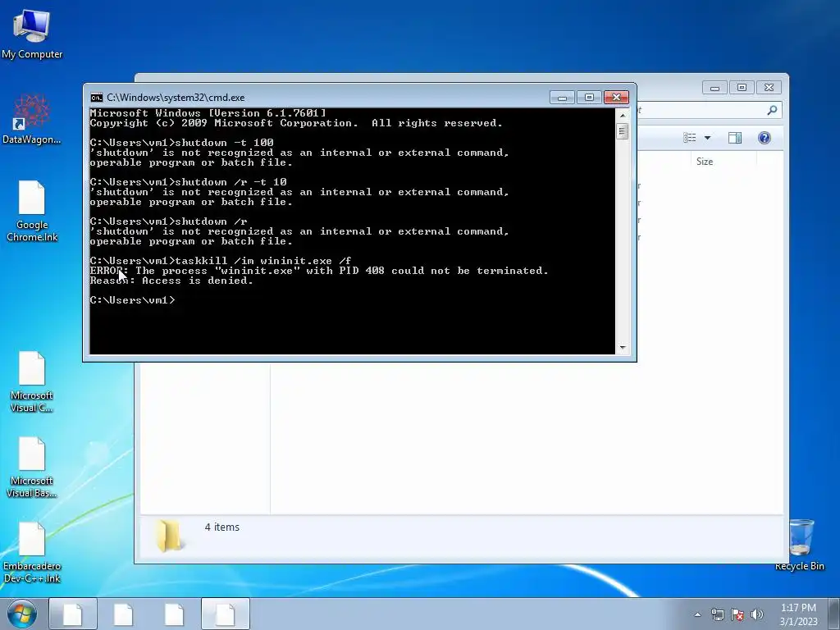Close the cmd.exe window
The image size is (840, 630).
[x=616, y=97]
